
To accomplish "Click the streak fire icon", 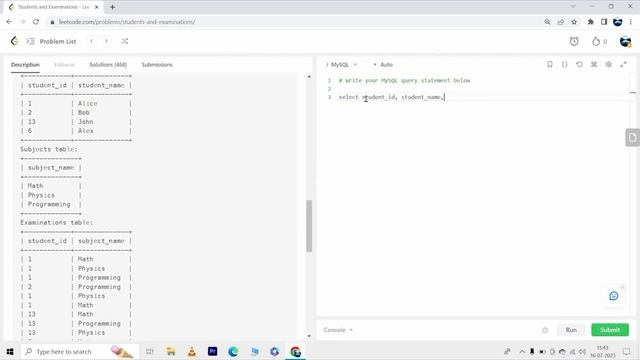I will (x=596, y=41).
